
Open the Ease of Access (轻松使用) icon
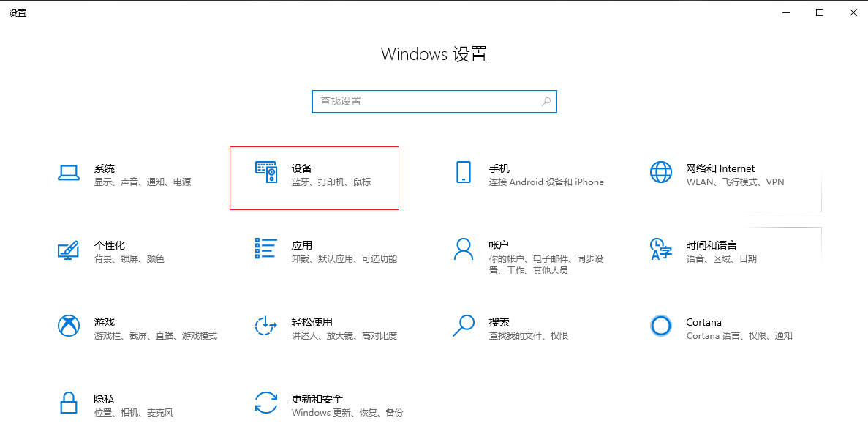(266, 326)
